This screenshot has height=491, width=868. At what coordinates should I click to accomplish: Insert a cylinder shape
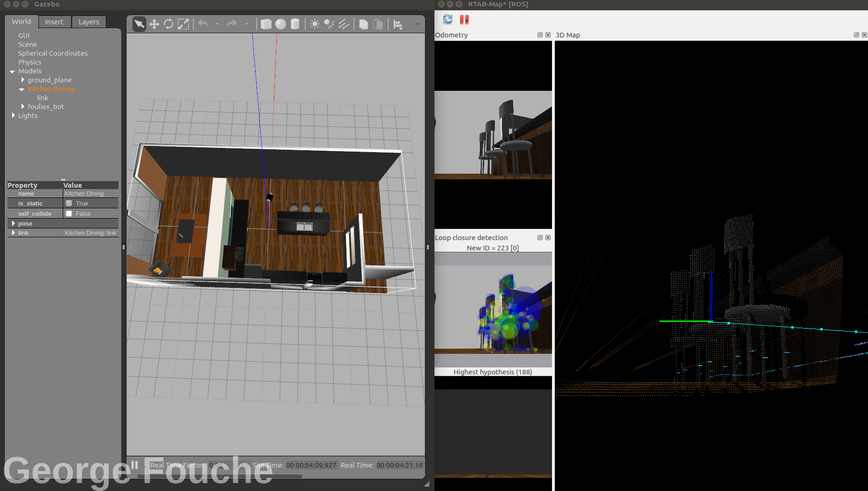click(x=295, y=24)
